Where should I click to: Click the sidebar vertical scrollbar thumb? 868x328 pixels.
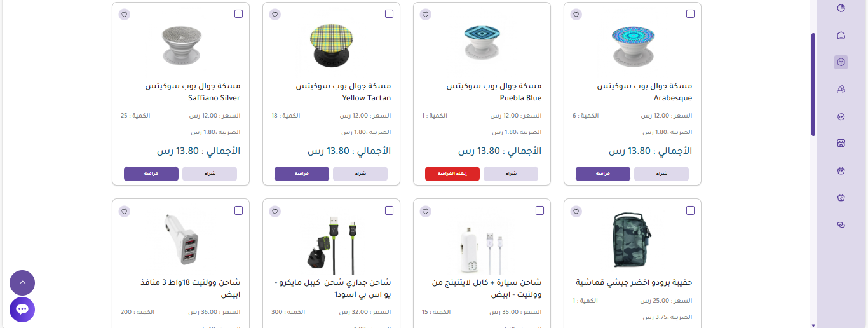[813, 84]
